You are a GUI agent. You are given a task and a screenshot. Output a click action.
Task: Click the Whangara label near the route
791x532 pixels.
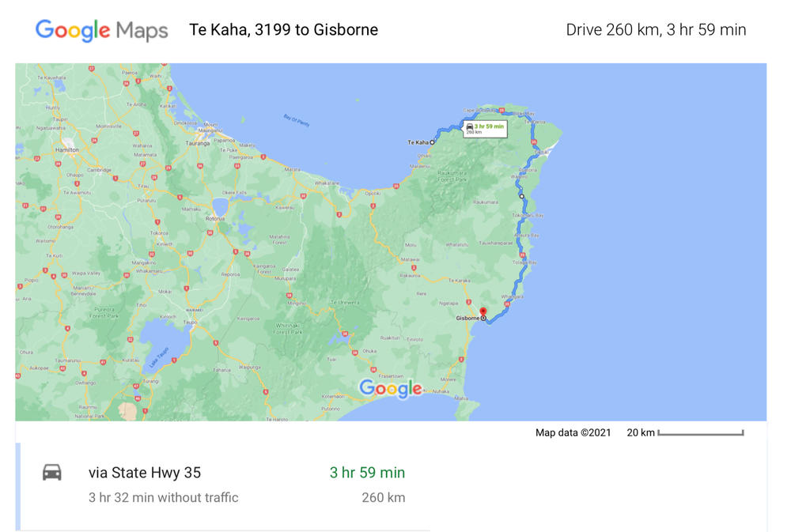click(513, 296)
